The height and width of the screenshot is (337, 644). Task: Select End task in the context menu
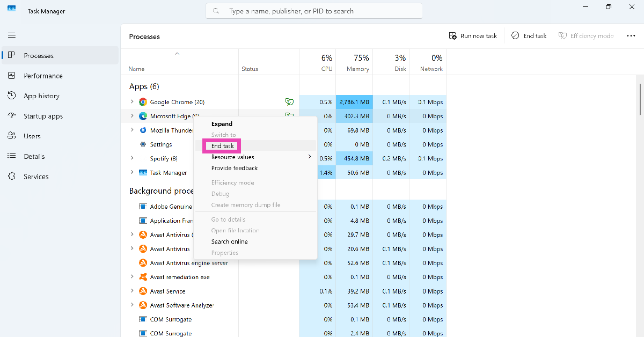click(223, 146)
